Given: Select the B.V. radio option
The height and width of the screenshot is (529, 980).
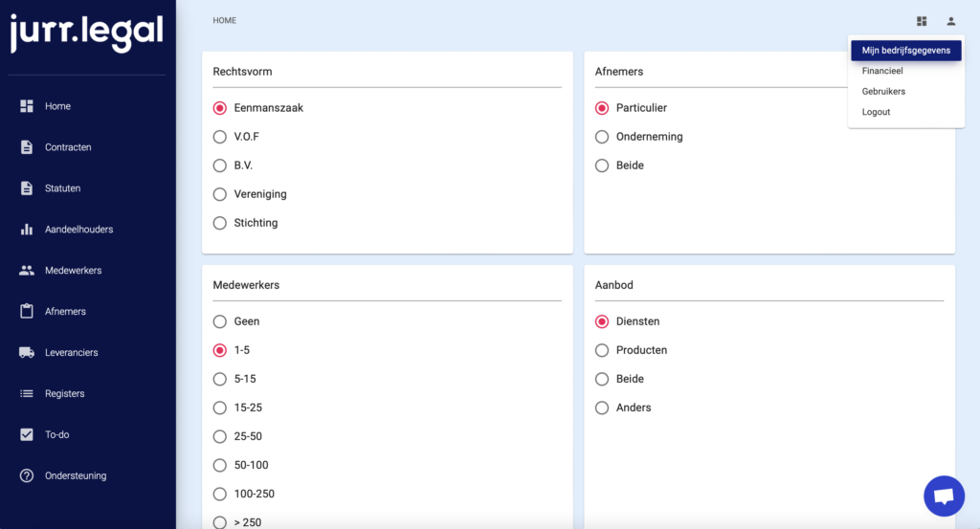Looking at the screenshot, I should pos(219,165).
